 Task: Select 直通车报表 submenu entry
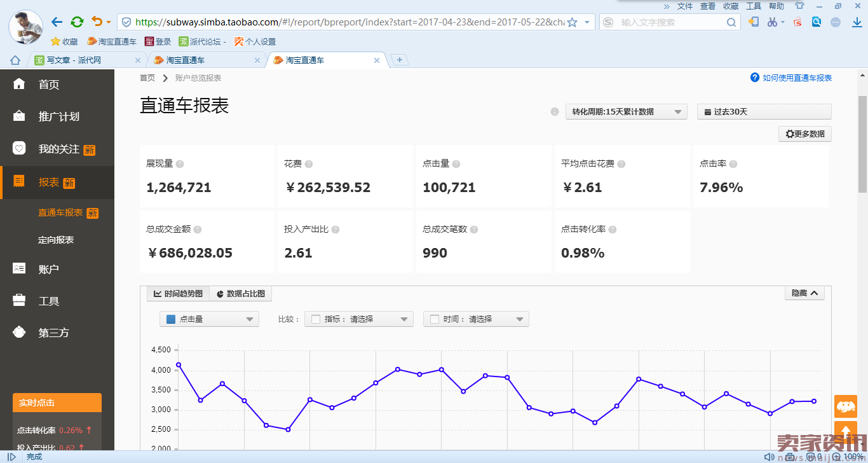[x=60, y=213]
